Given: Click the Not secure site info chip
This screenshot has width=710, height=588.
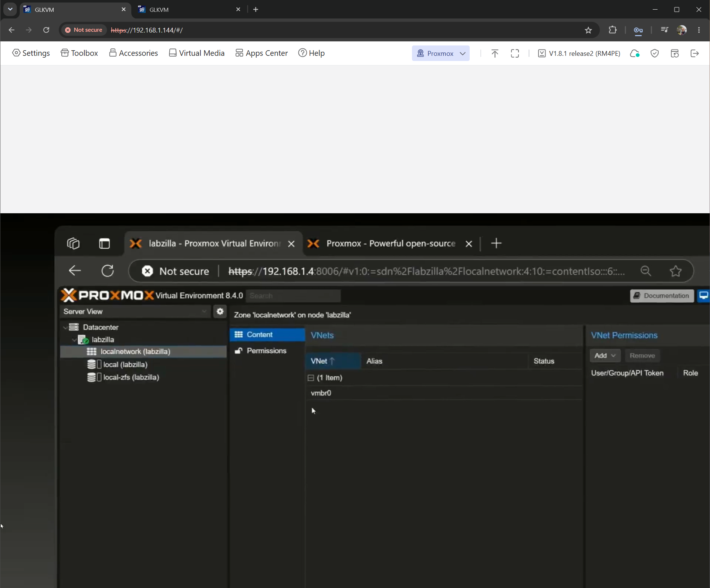Looking at the screenshot, I should [84, 30].
